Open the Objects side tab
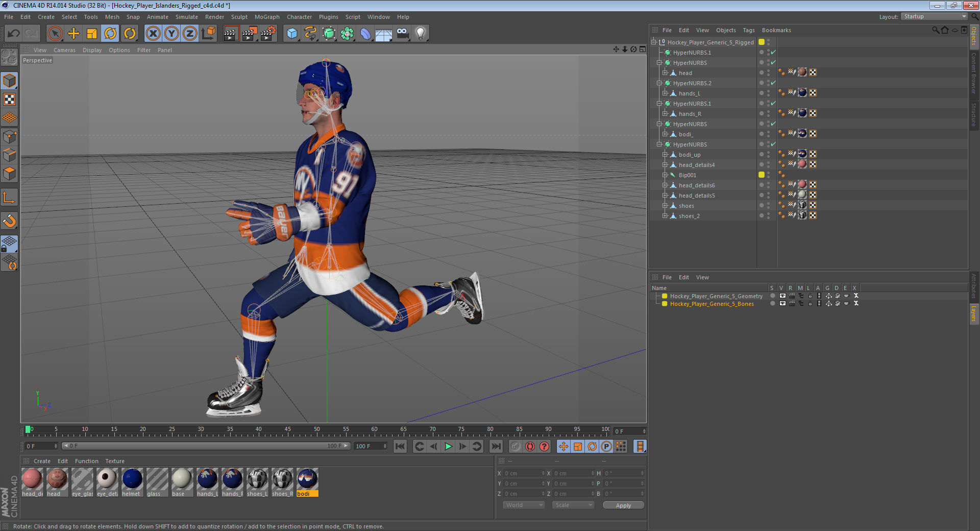The width and height of the screenshot is (980, 531). coord(974,36)
